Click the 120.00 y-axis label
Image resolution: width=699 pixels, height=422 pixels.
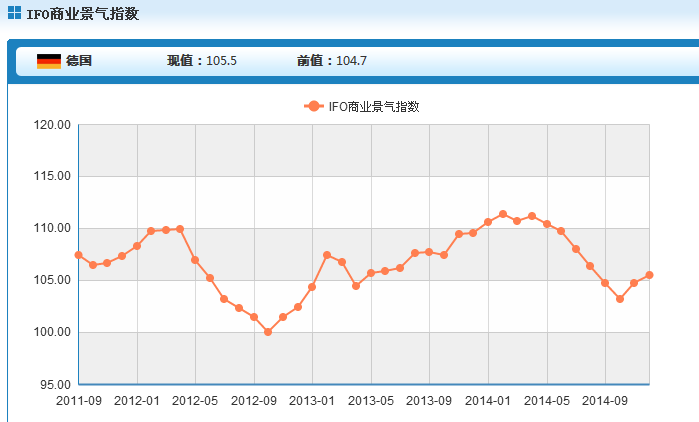click(52, 125)
